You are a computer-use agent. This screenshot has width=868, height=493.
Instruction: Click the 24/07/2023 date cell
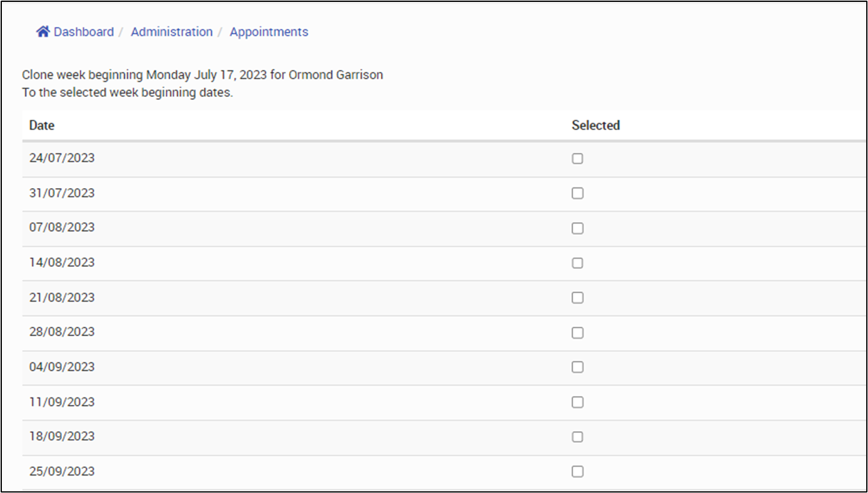[62, 158]
